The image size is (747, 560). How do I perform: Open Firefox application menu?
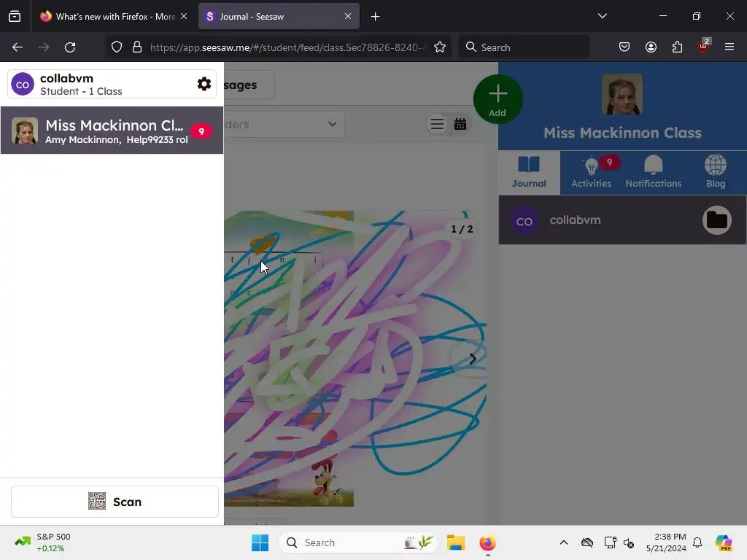point(729,47)
